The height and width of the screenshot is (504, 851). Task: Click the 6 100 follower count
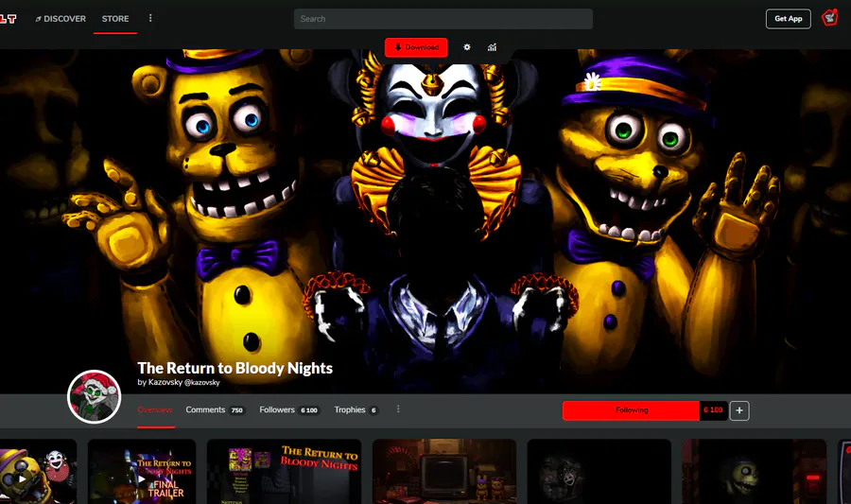click(x=713, y=410)
